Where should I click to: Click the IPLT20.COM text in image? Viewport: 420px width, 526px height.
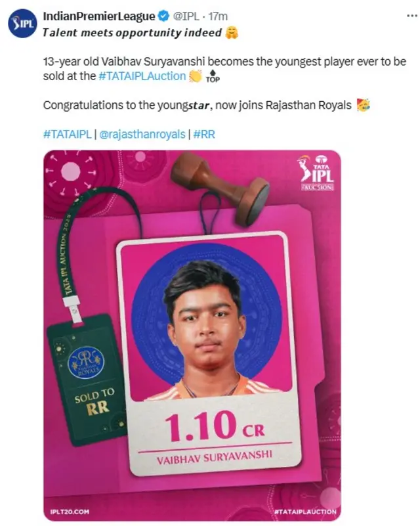pyautogui.click(x=70, y=512)
